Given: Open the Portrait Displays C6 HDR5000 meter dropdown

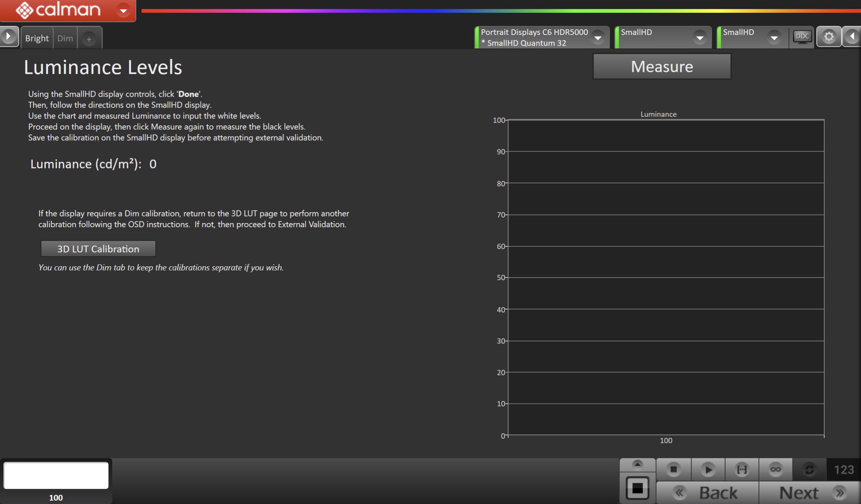Looking at the screenshot, I should [x=598, y=37].
